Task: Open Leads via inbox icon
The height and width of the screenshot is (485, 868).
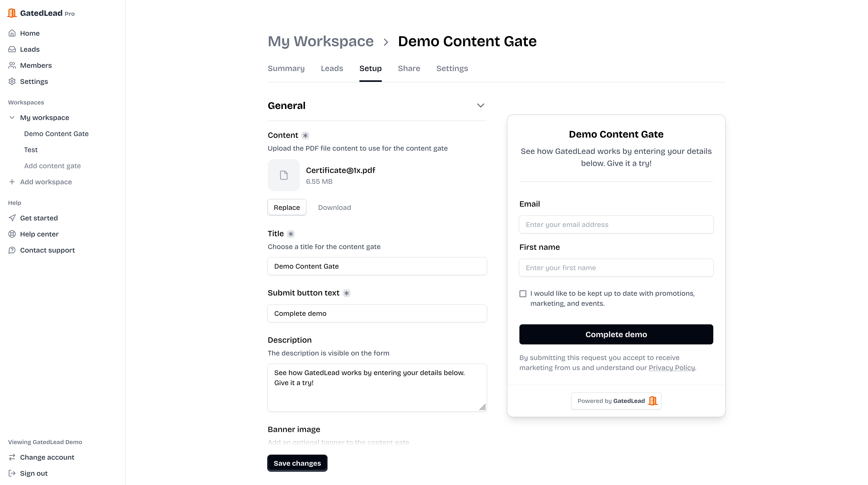Action: pos(12,49)
